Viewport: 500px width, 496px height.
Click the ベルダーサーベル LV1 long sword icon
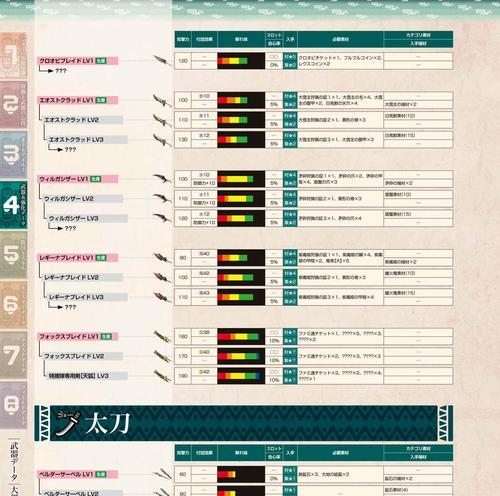click(x=162, y=474)
